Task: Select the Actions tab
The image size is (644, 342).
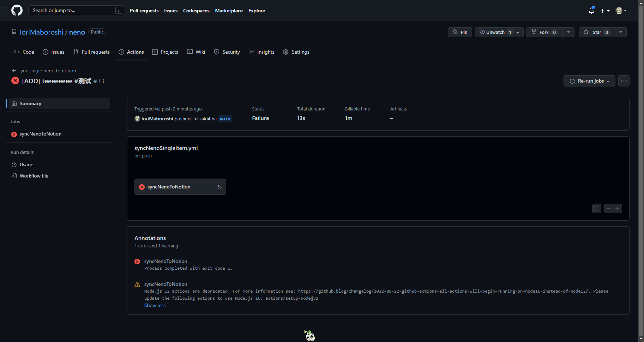Action: 131,52
